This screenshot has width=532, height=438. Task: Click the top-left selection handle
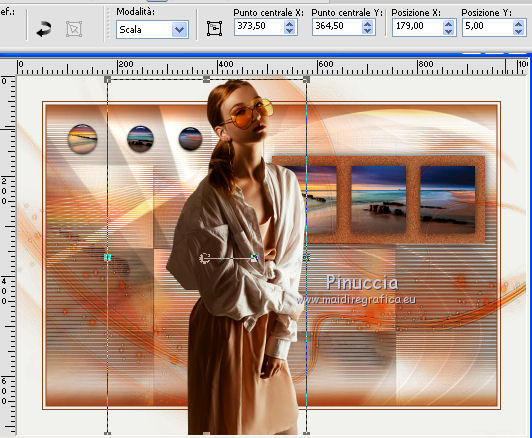(108, 80)
